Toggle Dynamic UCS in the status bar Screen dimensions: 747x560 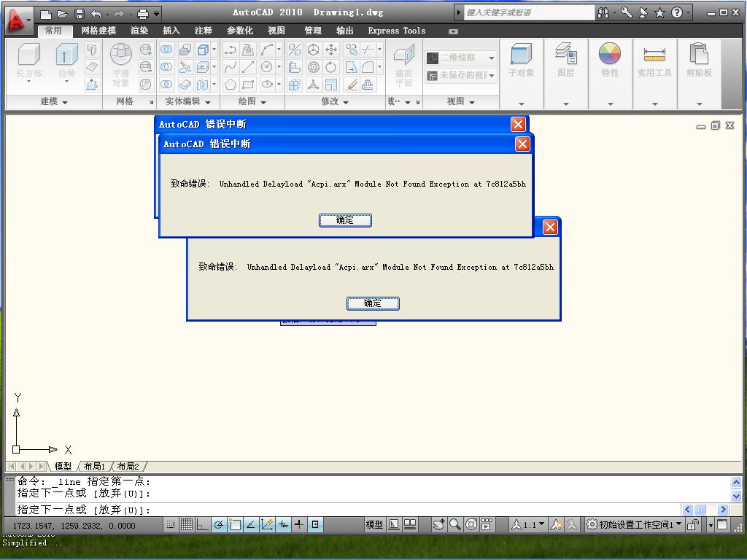pos(267,524)
